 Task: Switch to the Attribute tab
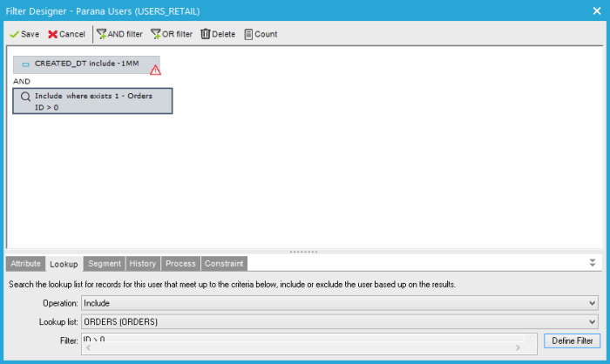25,263
